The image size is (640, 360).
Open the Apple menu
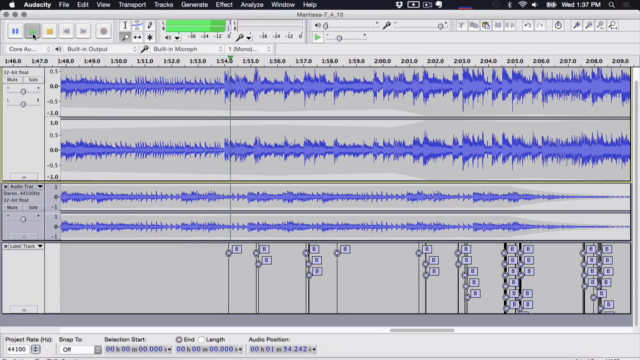pyautogui.click(x=12, y=4)
